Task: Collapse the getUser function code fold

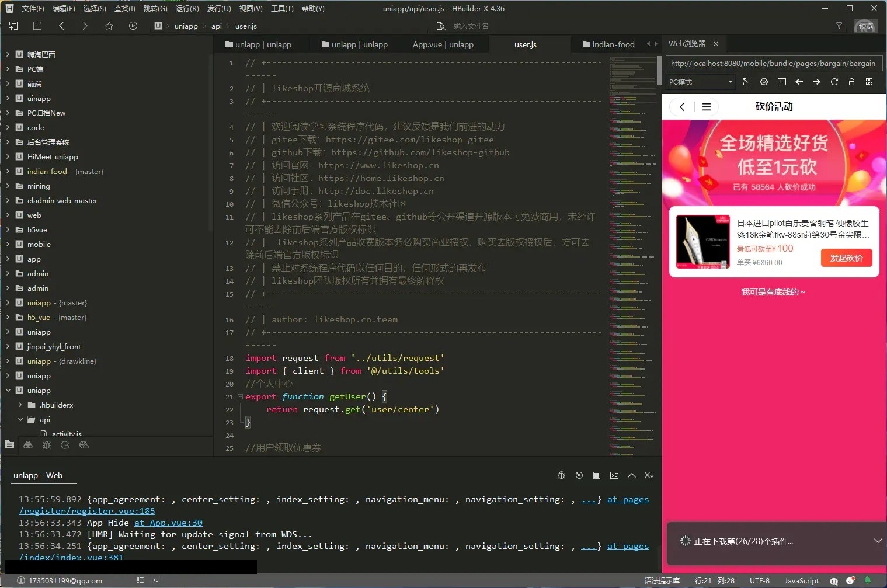Action: (240, 396)
